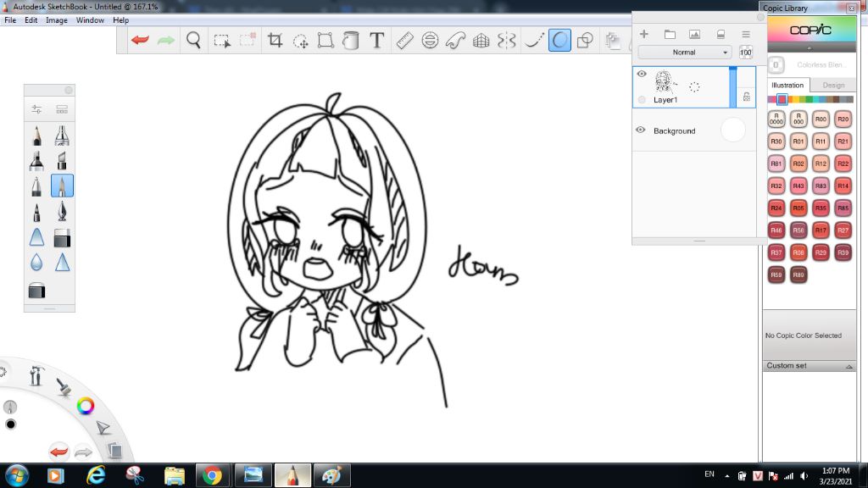Hide the Background layer eye icon
Image resolution: width=868 pixels, height=488 pixels.
[641, 130]
